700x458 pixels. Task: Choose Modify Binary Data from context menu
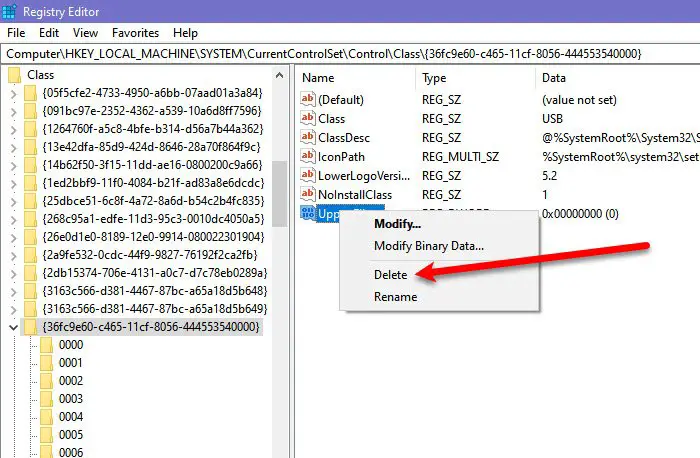(x=429, y=246)
